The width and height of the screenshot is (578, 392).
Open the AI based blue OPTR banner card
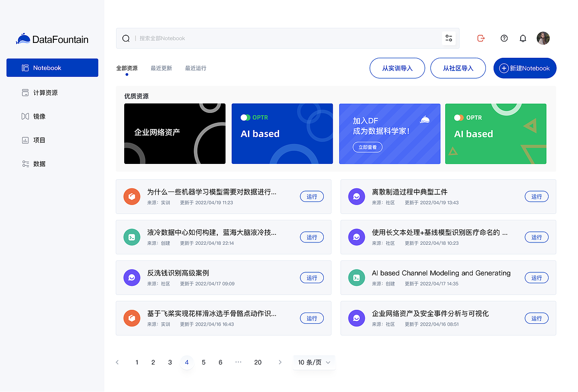tap(282, 134)
